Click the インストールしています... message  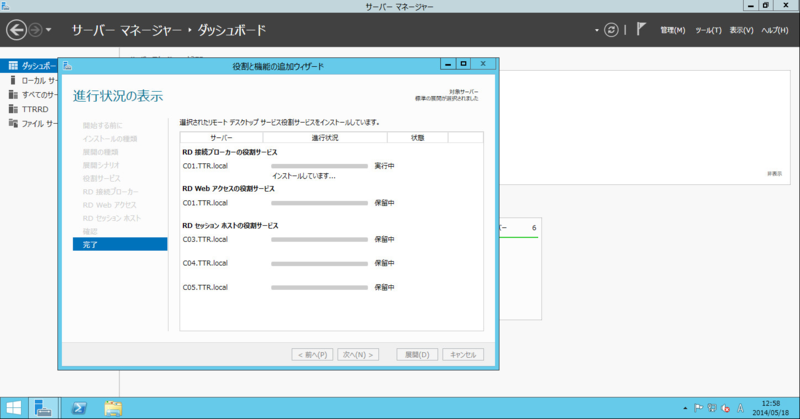304,176
